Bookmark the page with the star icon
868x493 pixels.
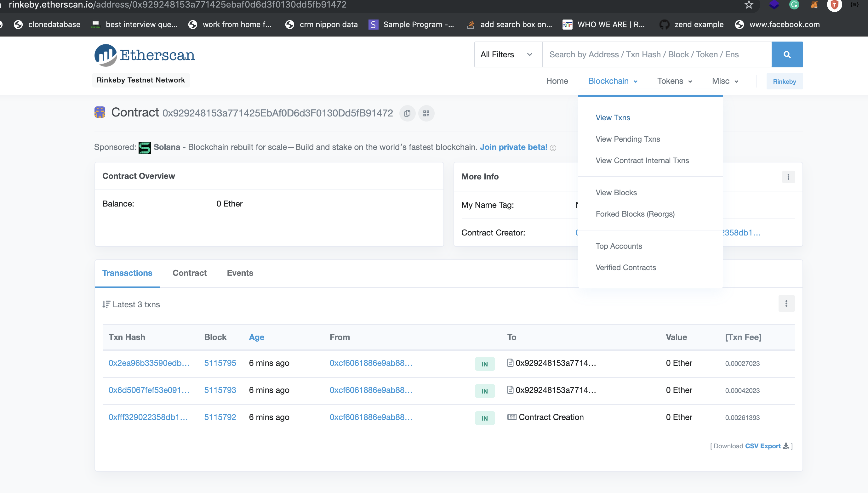[748, 5]
